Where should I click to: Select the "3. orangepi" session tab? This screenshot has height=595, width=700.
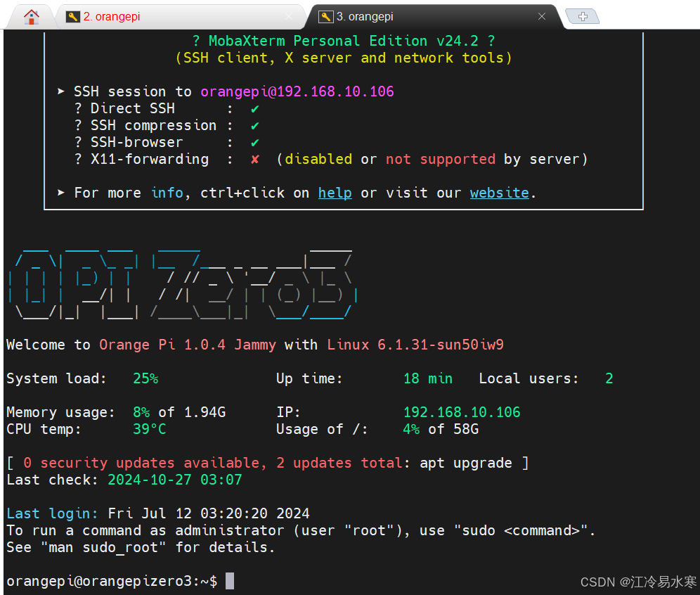(435, 17)
